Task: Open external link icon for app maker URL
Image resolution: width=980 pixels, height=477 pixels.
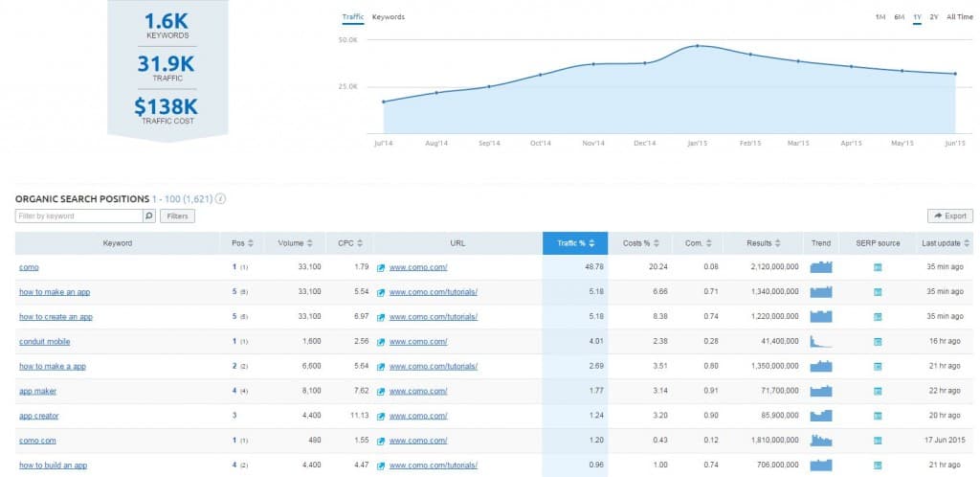Action: (x=381, y=391)
